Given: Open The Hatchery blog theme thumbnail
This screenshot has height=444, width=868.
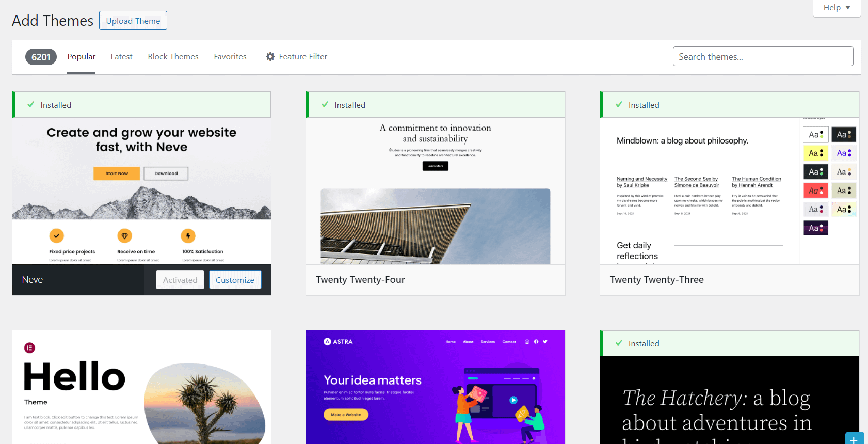Looking at the screenshot, I should pyautogui.click(x=730, y=400).
